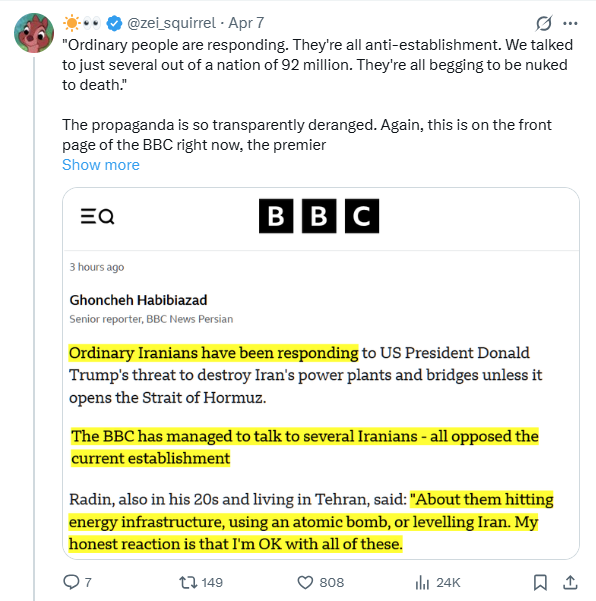Open the Grok explain icon on the post

tap(544, 23)
